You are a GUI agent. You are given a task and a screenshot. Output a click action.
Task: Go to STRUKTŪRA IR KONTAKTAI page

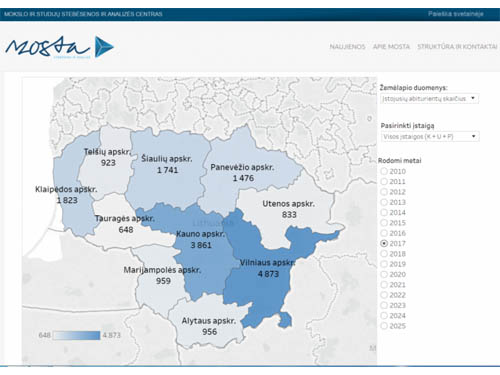(x=457, y=47)
